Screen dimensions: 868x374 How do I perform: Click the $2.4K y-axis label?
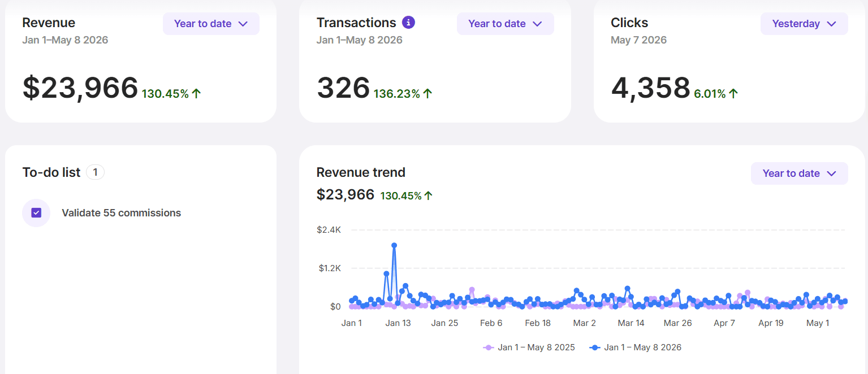(329, 230)
